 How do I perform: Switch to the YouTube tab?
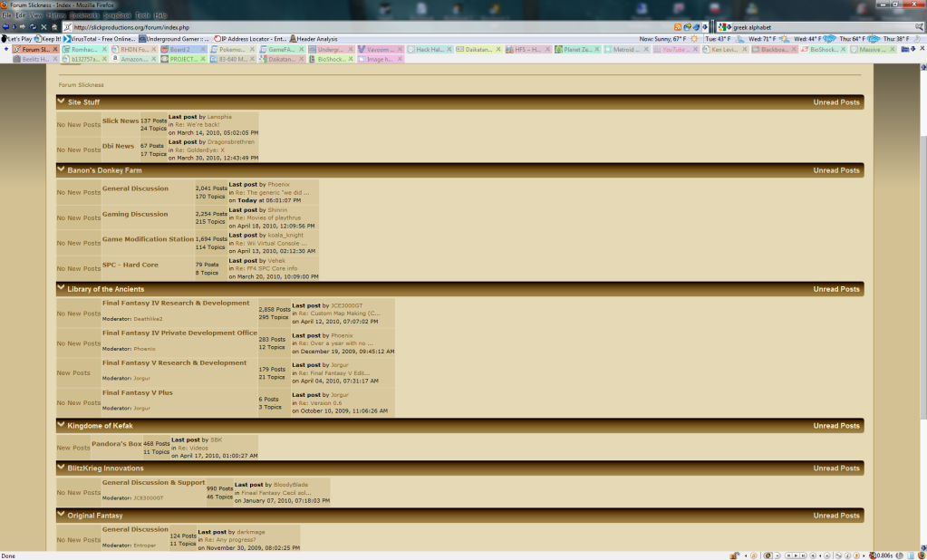tap(674, 49)
